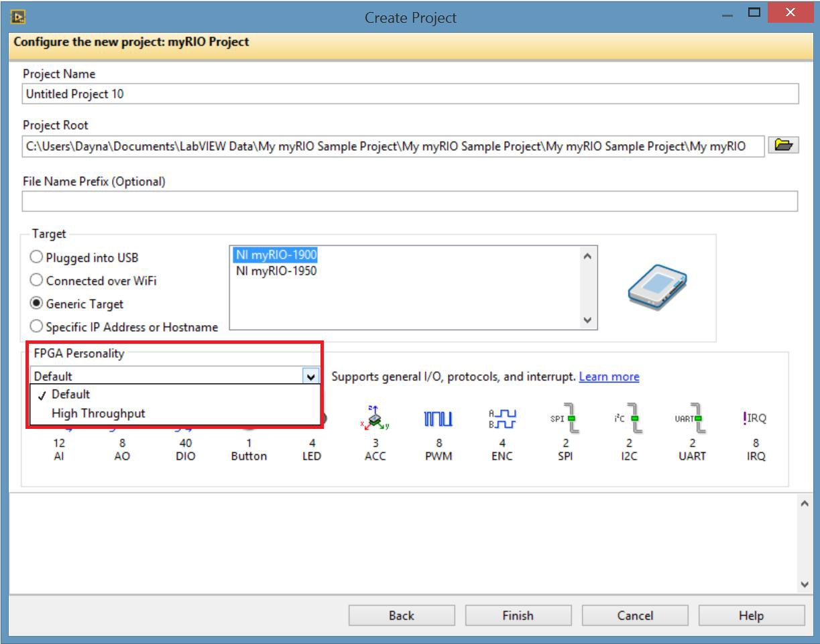The image size is (820, 644).
Task: Choose Specific IP Address or Hostname
Action: coord(36,327)
